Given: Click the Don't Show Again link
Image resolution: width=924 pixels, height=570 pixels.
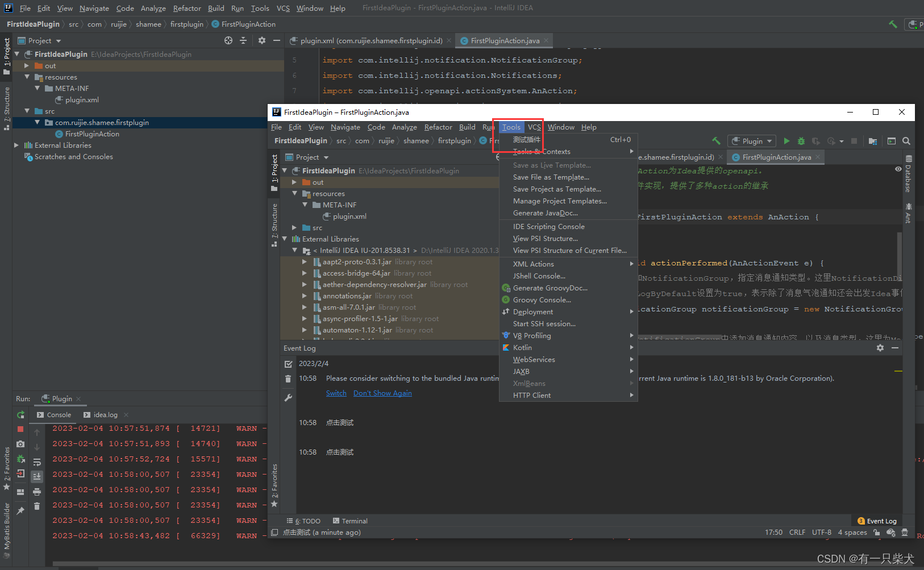Looking at the screenshot, I should [x=382, y=393].
